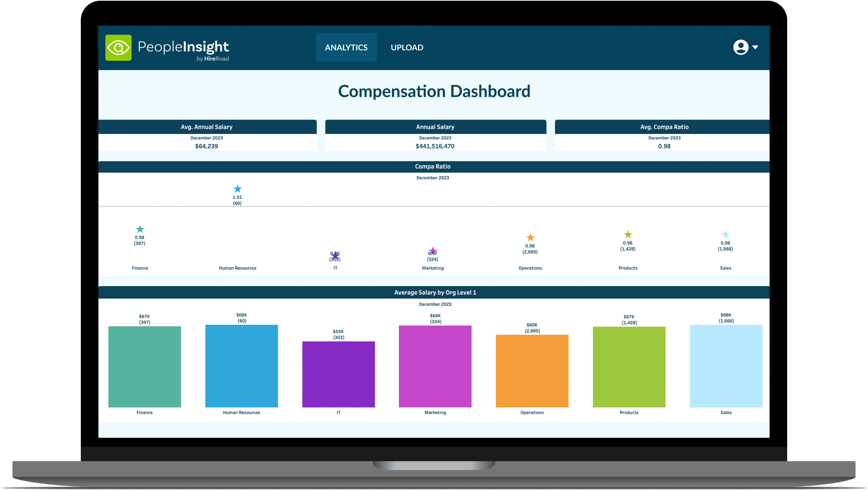Select the blue Human Resources salary bar
Viewport: 868px width, 490px height.
click(242, 366)
